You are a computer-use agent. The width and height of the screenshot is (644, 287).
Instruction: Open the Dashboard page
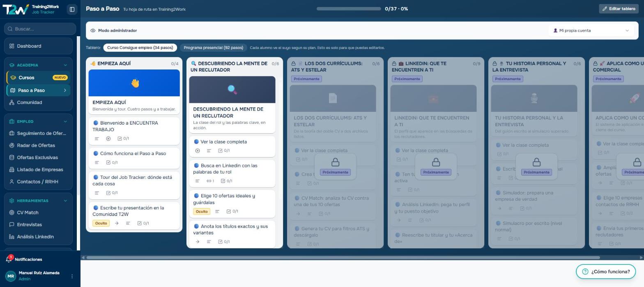click(38, 46)
